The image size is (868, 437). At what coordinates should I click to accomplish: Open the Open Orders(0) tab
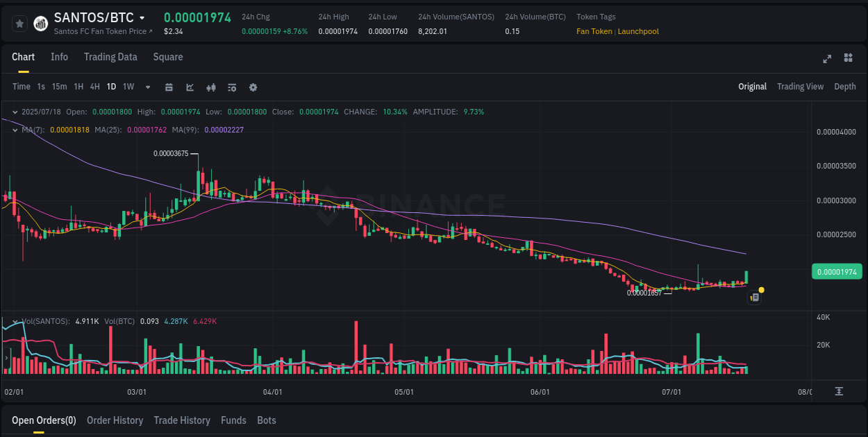click(x=44, y=420)
